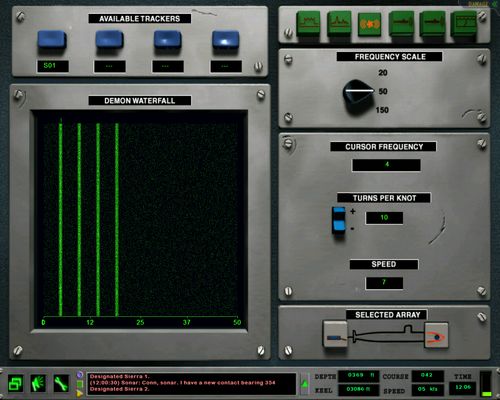Choose the towed array button at stern
The width and height of the screenshot is (500, 400).
[x=335, y=334]
